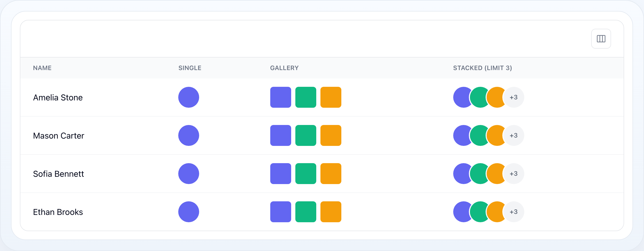The width and height of the screenshot is (644, 251).
Task: Click Sofia Bennett's orange stacked circle
Action: tap(496, 174)
